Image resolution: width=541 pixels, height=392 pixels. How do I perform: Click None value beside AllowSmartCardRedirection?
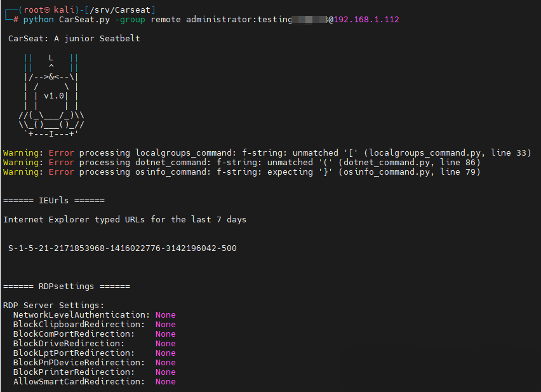(x=165, y=382)
